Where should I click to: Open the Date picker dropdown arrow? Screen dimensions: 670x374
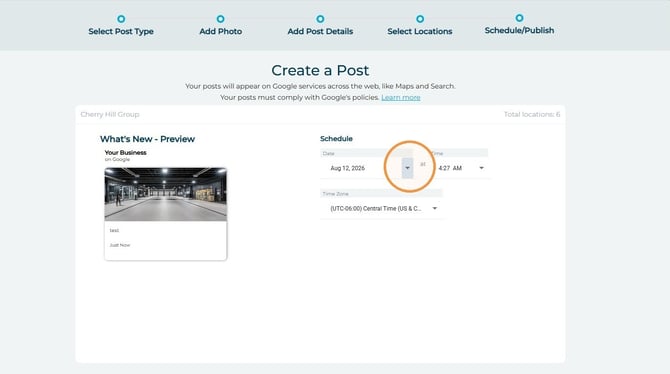(407, 168)
